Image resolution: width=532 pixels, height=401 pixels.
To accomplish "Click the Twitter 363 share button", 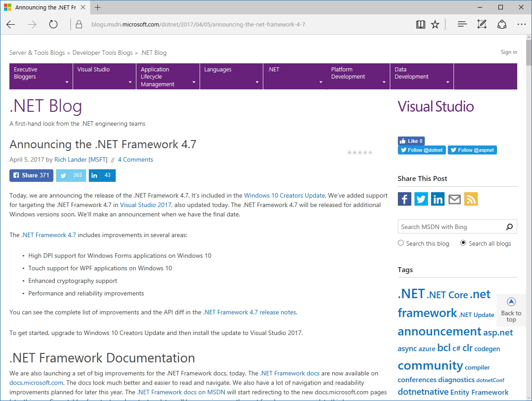I will click(x=71, y=175).
